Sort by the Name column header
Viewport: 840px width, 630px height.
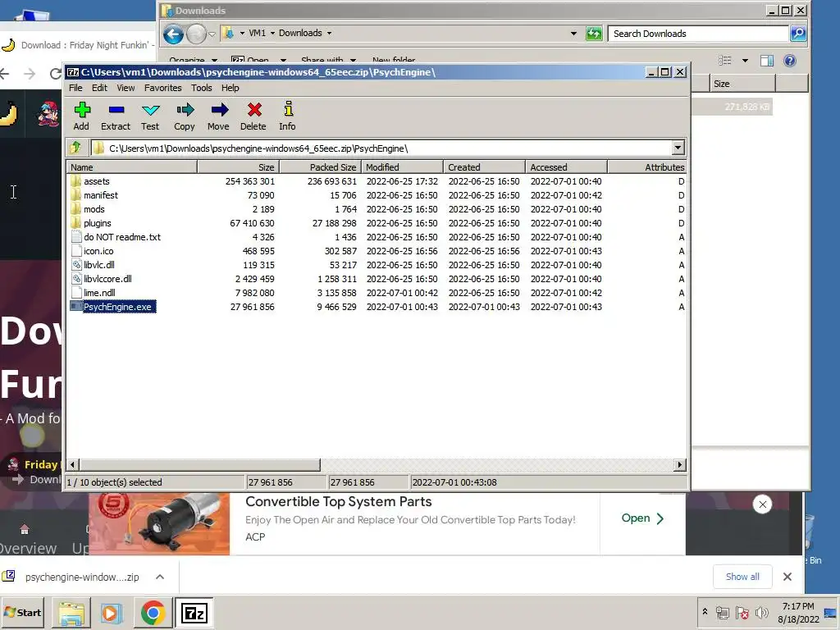pos(132,167)
